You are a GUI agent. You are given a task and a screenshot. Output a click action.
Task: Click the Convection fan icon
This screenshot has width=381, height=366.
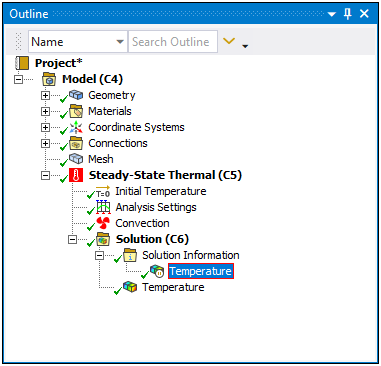103,223
